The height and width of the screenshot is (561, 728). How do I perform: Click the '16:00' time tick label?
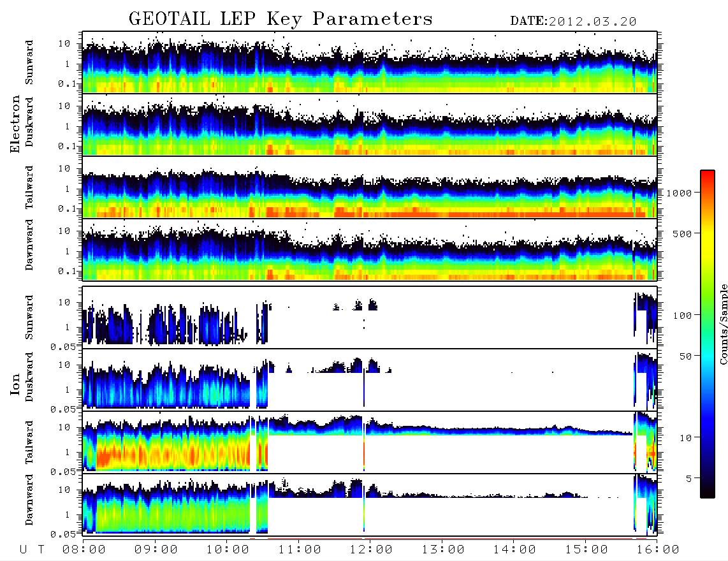pos(658,550)
